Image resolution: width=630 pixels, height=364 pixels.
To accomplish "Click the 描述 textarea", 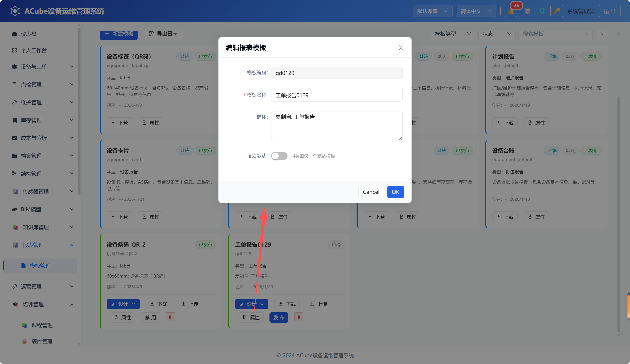I will (337, 126).
